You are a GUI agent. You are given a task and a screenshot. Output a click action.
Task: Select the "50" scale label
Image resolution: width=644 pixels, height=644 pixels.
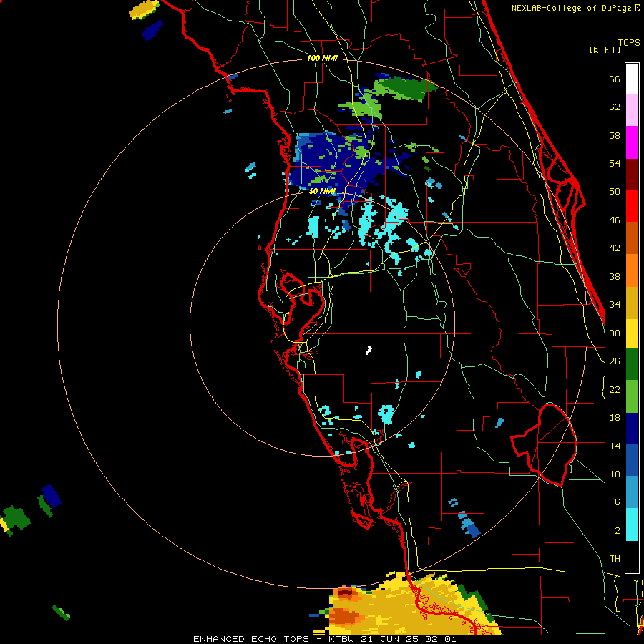pos(615,191)
